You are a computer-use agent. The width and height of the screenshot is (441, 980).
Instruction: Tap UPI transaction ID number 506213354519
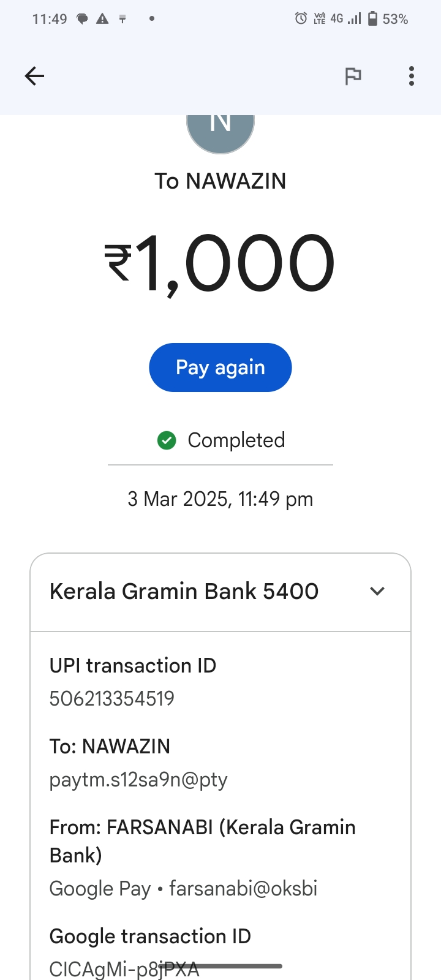pyautogui.click(x=112, y=698)
